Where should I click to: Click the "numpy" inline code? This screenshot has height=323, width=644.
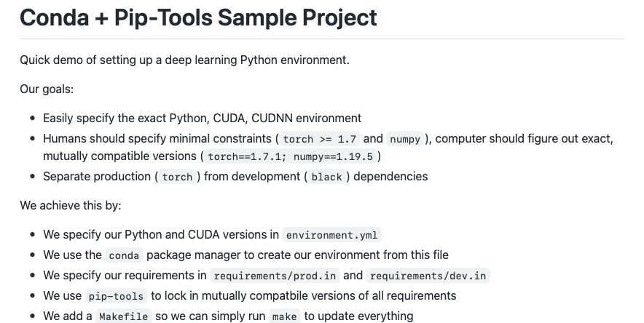point(404,139)
